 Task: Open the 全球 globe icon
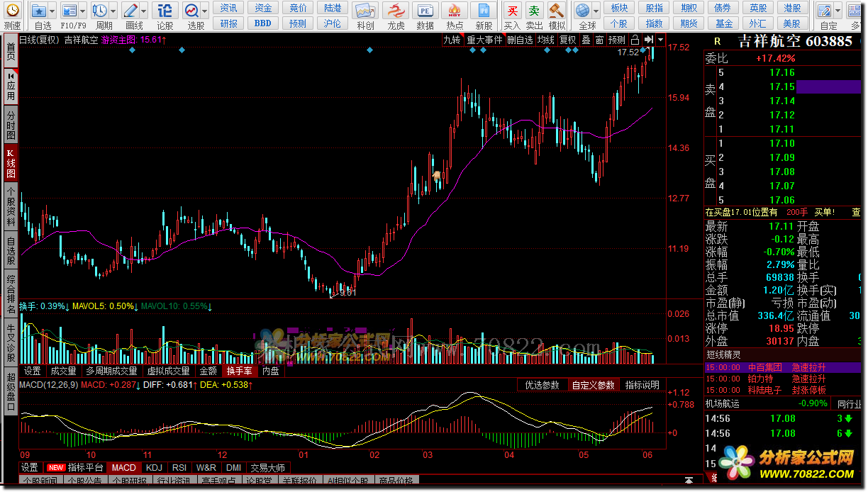tap(583, 11)
